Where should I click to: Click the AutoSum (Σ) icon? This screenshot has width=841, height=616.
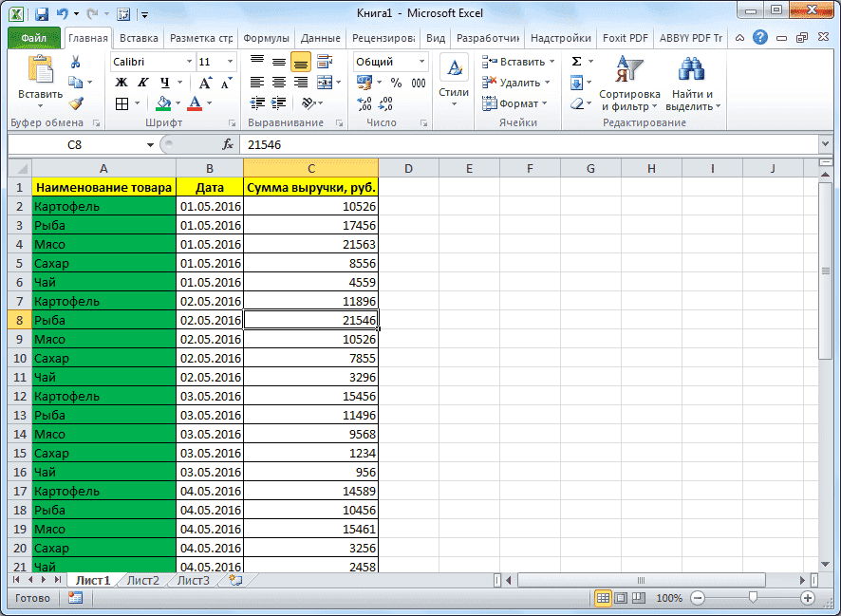click(576, 61)
